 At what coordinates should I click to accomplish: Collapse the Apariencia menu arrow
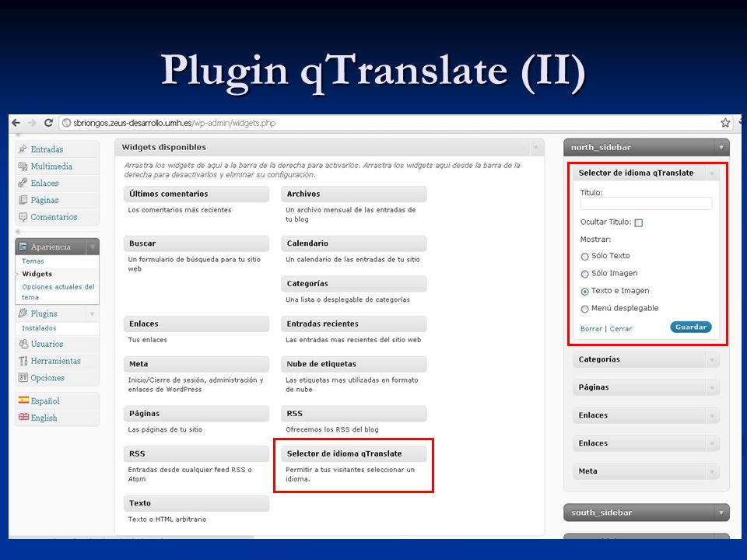(93, 247)
